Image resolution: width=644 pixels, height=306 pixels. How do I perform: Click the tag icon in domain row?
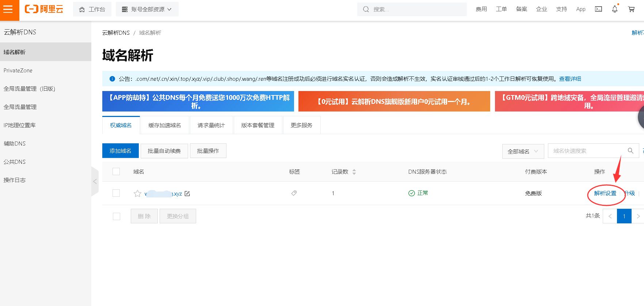(294, 193)
